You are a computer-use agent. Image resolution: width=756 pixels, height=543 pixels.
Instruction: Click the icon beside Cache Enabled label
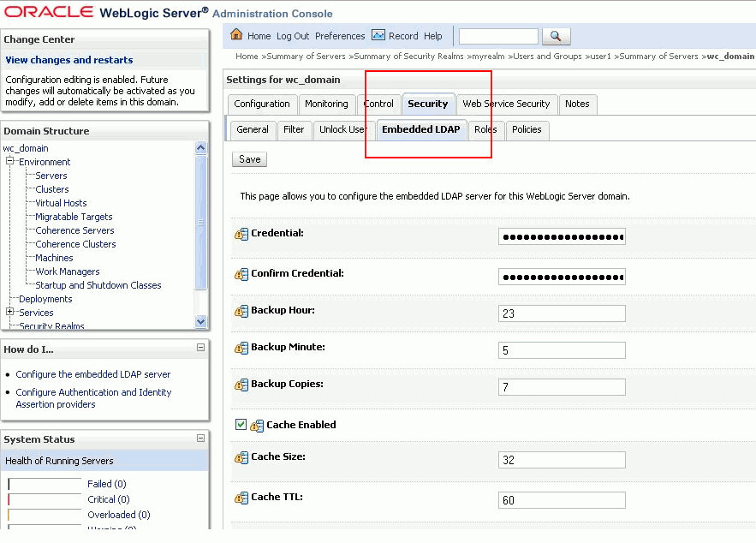click(257, 426)
